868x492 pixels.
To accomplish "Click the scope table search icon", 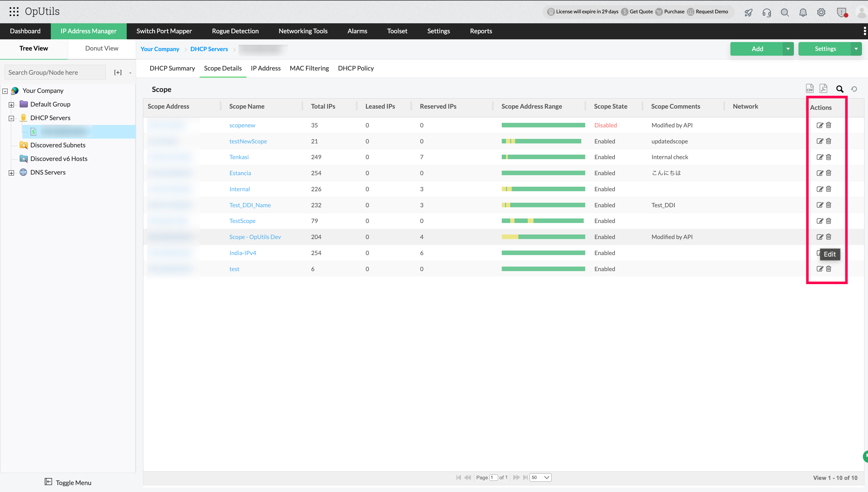I will [x=840, y=89].
